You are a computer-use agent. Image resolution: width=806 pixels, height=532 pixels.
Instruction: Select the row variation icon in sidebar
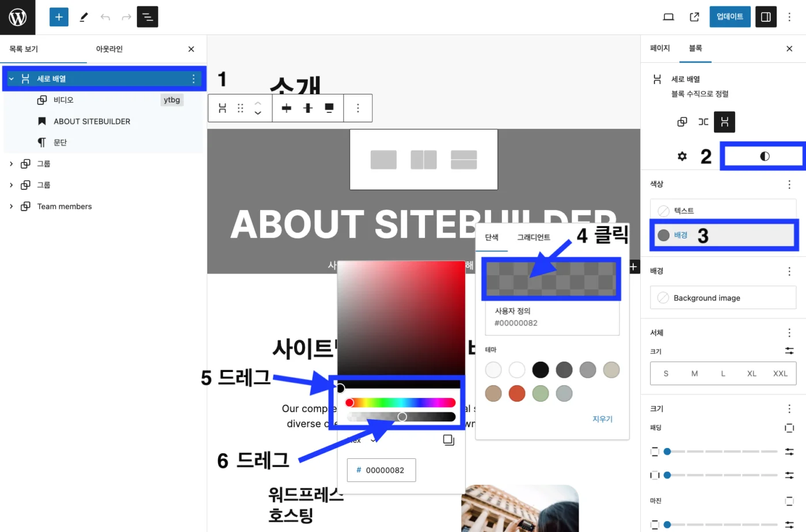point(704,122)
